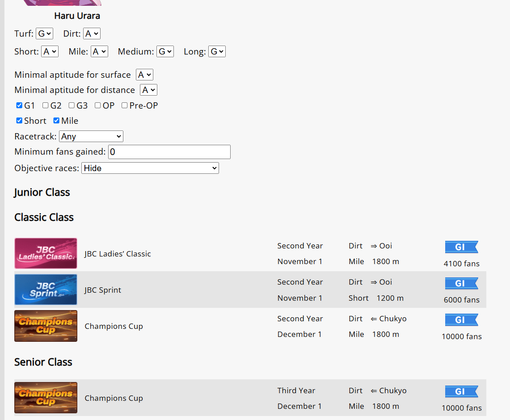Click the 6000 fans value
Screen dimensions: 510x420
coord(462,300)
